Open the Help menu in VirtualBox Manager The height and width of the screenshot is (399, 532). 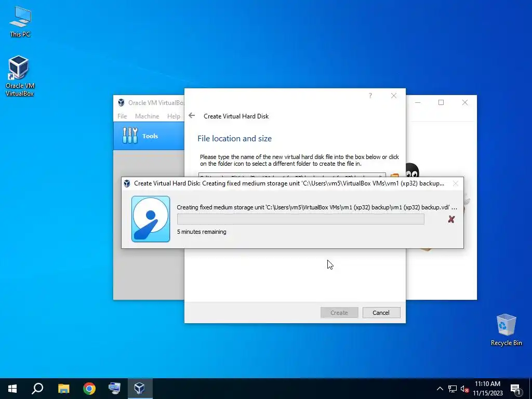pos(174,116)
